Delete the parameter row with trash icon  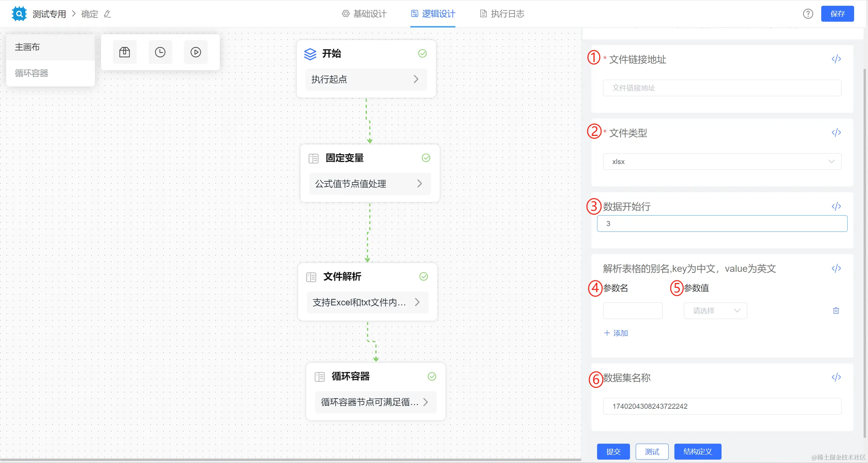pos(836,310)
